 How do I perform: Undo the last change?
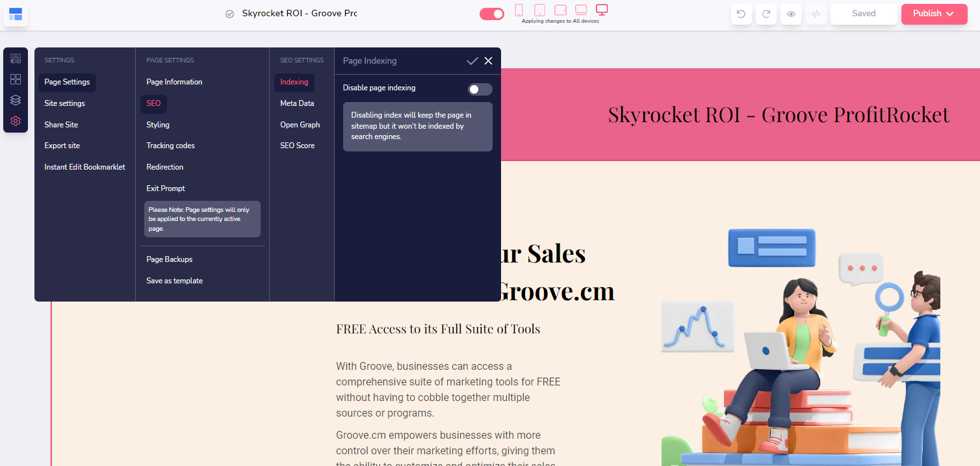pyautogui.click(x=741, y=14)
